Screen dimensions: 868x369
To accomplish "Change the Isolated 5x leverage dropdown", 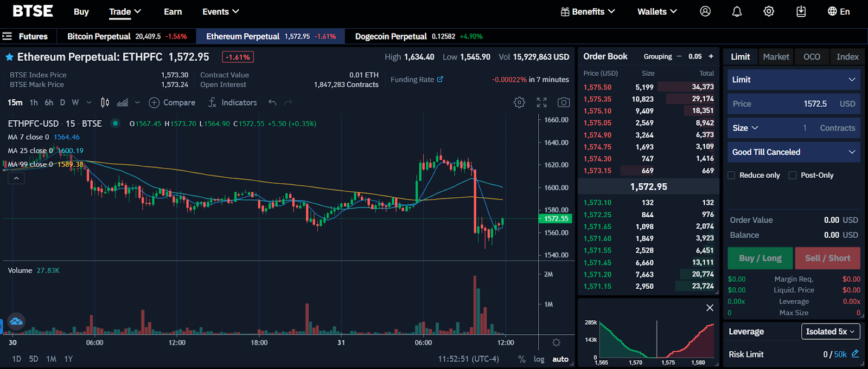I will [x=830, y=332].
